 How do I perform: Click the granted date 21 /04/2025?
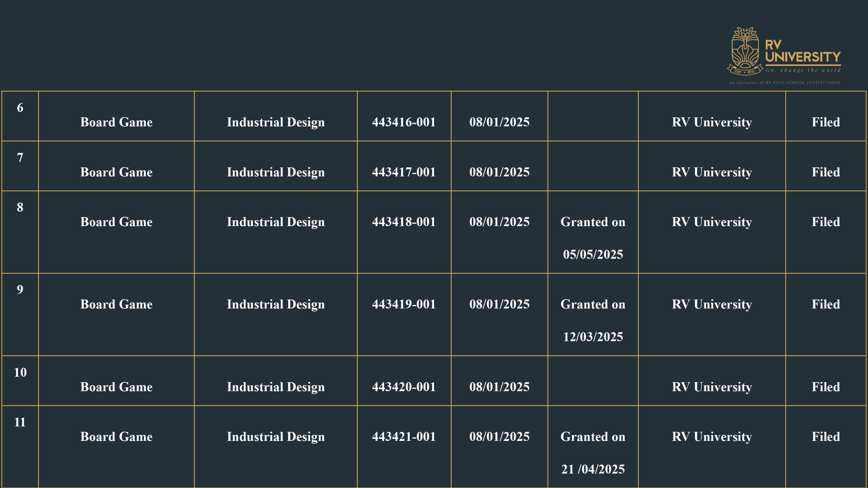593,469
